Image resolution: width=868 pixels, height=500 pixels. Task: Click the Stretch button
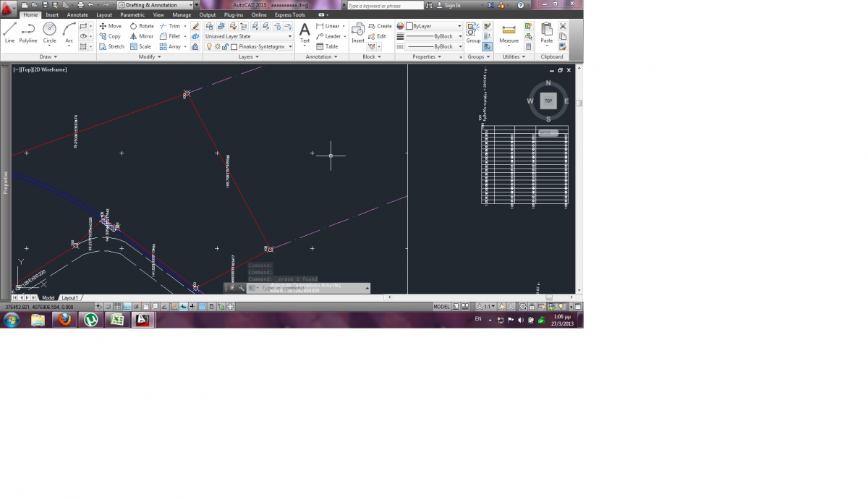pos(112,46)
